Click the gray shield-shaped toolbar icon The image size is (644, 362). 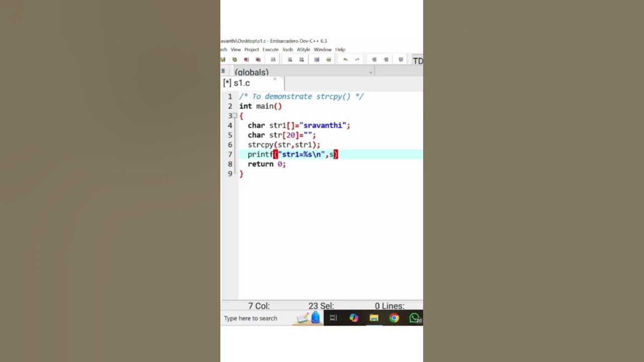tap(400, 59)
